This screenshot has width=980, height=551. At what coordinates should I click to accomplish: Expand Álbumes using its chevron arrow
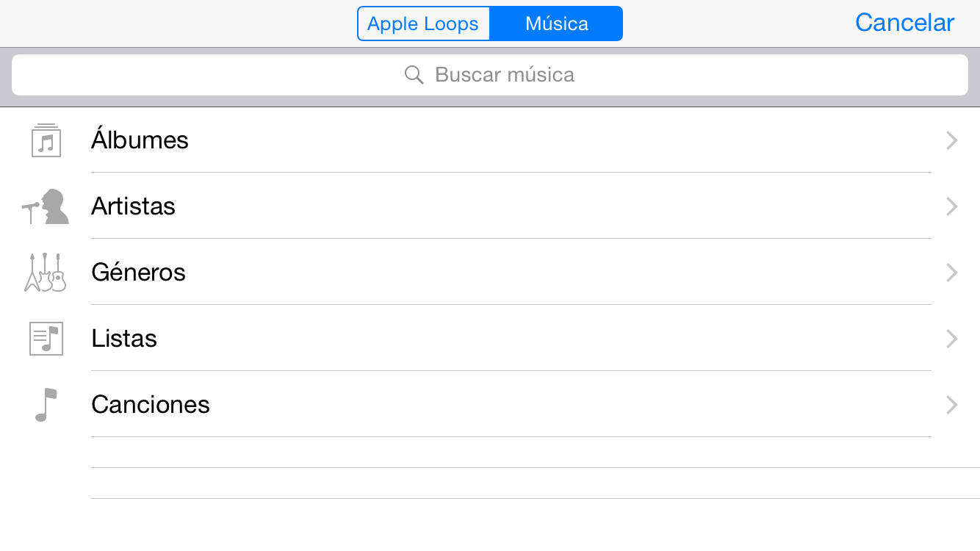952,140
